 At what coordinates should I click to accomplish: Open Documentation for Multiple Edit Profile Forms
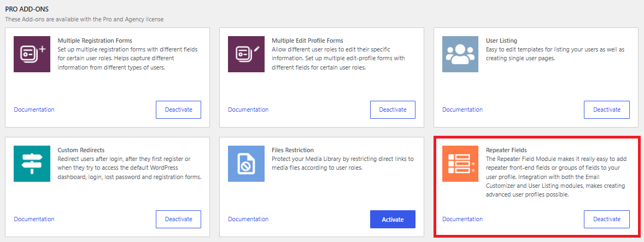(248, 110)
